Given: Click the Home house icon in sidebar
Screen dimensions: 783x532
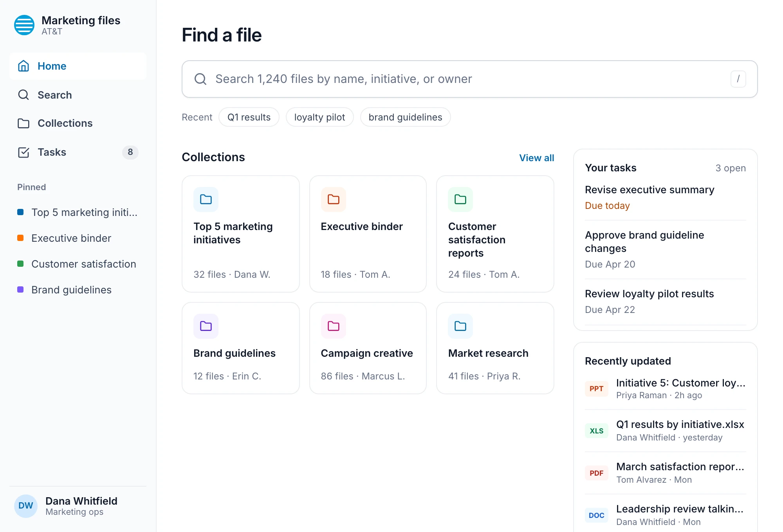Looking at the screenshot, I should coord(23,66).
